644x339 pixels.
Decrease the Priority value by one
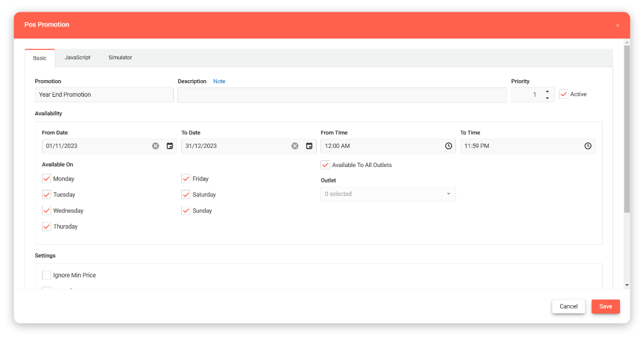(x=547, y=98)
